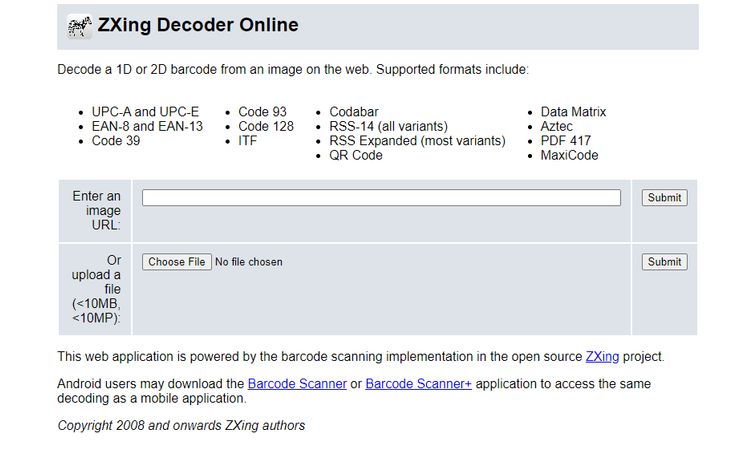Select the Aztec format entry
Viewport: 756px width, 462px height.
pyautogui.click(x=557, y=127)
